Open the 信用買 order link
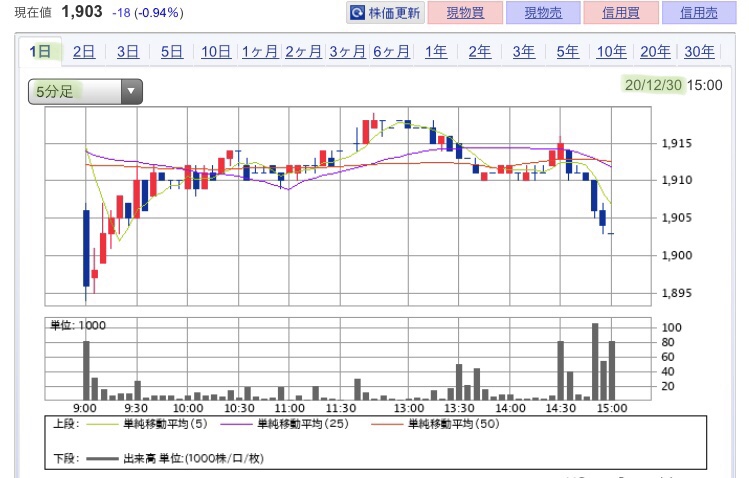Viewport: 749px width, 478px height. 621,12
